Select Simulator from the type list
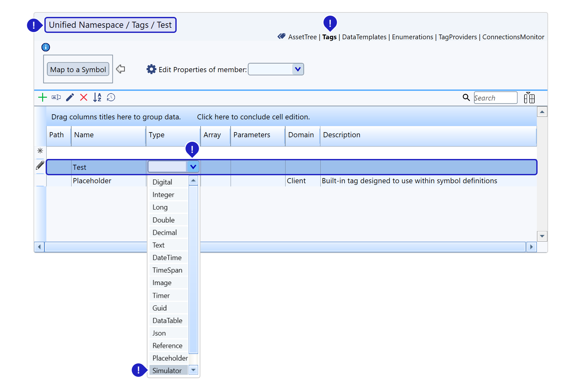This screenshot has width=573, height=392. (x=167, y=371)
